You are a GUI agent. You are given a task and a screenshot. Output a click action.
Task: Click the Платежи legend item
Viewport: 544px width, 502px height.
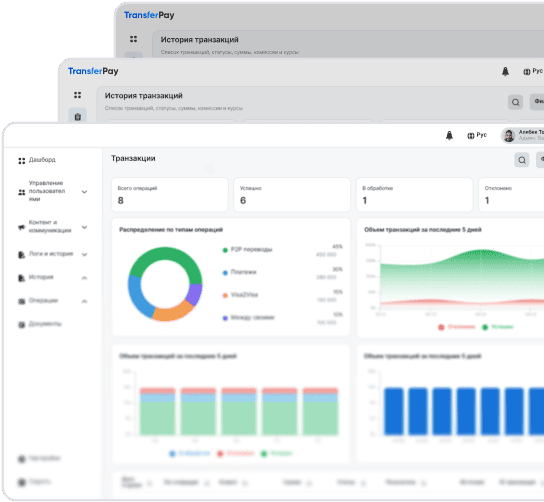pos(239,272)
